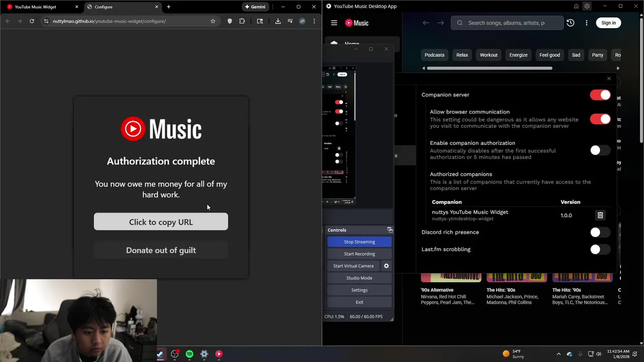
Task: Select the Party mood chip
Action: [x=597, y=55]
